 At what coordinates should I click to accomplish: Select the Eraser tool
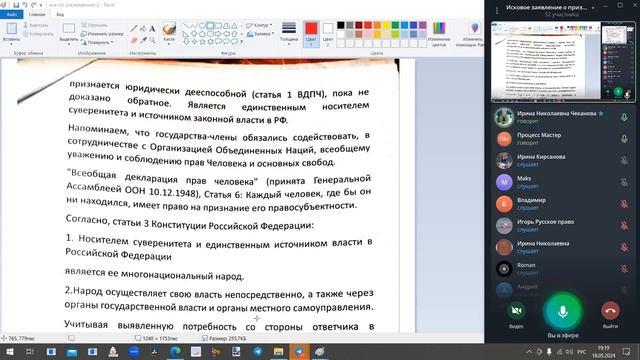[x=134, y=40]
